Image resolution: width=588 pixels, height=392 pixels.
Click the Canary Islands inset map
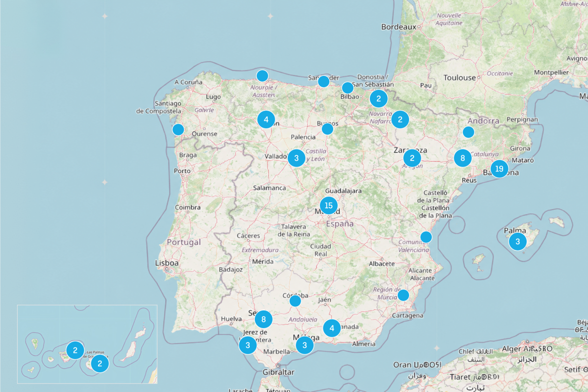(87, 344)
